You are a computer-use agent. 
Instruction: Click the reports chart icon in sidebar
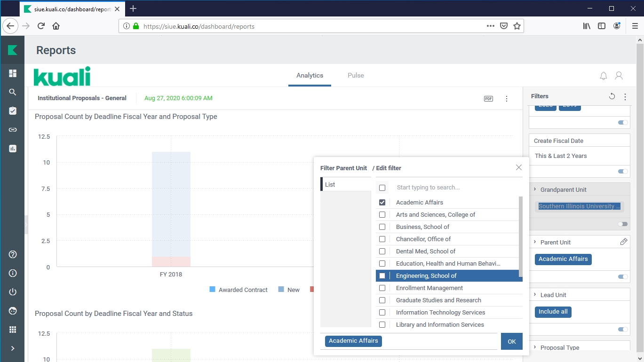point(13,149)
